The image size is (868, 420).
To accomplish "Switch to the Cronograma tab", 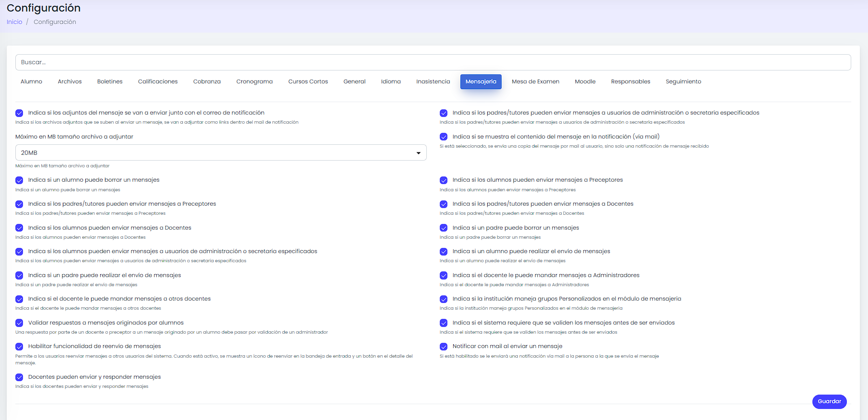I will [x=254, y=82].
